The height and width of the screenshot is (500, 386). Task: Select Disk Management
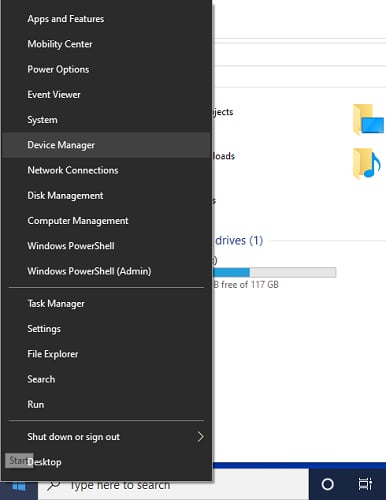click(107, 195)
